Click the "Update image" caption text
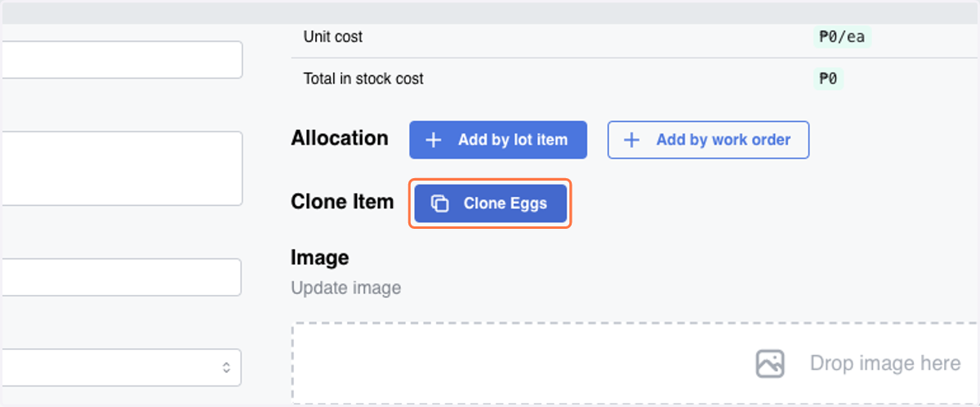980x407 pixels. pos(346,288)
